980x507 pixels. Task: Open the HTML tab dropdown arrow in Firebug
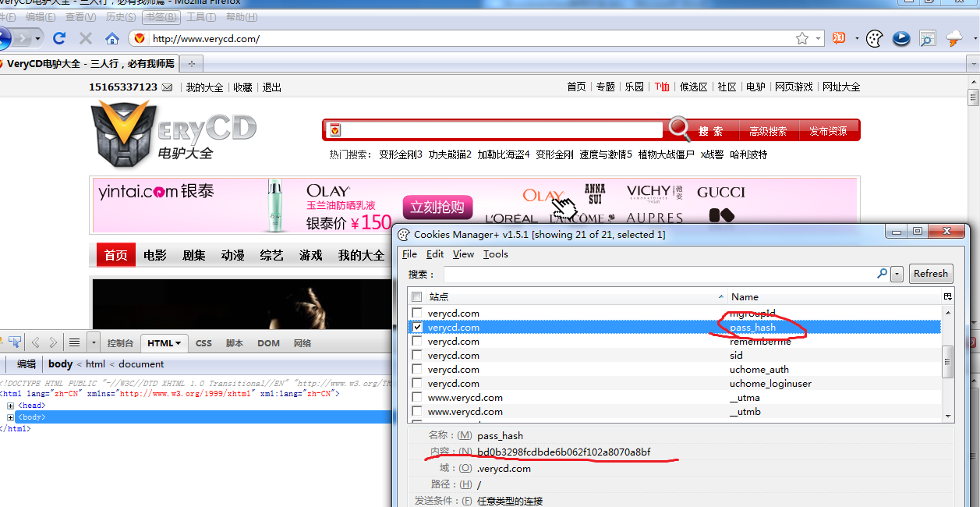point(178,343)
